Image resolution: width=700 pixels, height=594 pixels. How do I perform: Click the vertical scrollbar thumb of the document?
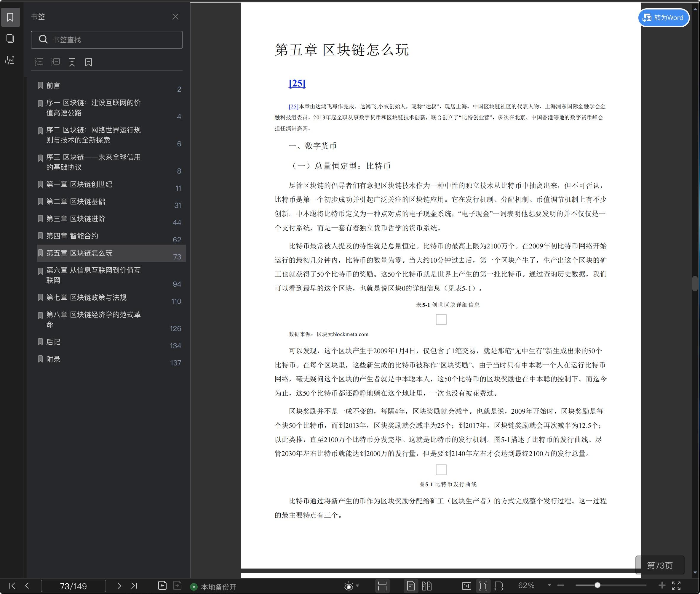point(695,284)
